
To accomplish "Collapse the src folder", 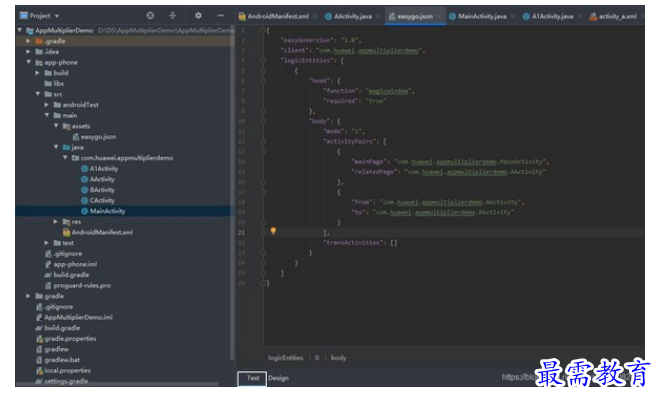I will pos(38,94).
